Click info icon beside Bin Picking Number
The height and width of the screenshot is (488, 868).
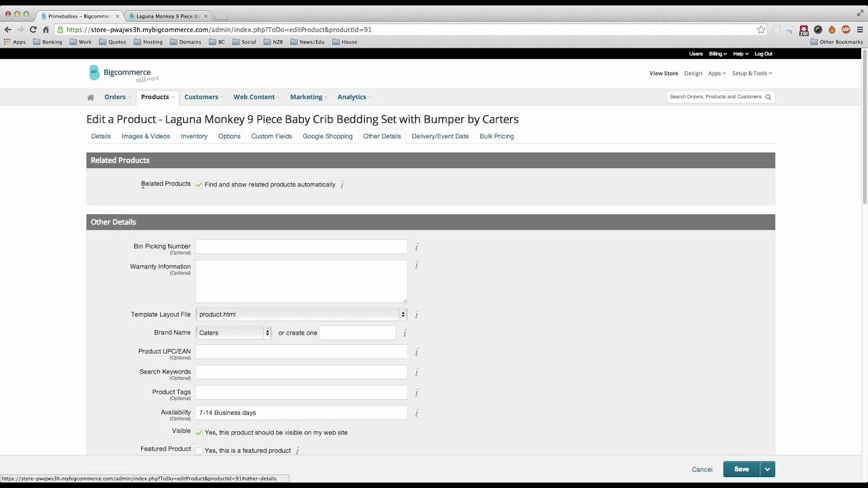pos(416,247)
